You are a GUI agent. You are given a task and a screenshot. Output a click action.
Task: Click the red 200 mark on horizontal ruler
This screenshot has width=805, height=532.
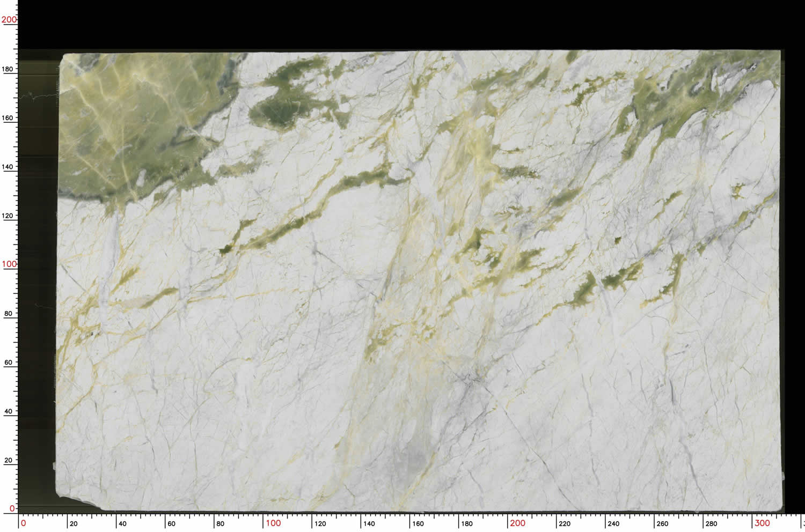[x=517, y=523]
